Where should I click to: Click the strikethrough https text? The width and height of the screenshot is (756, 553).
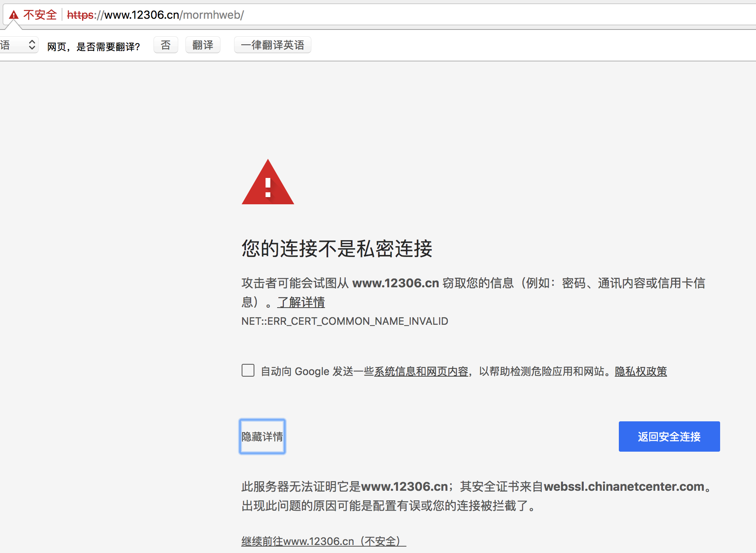80,15
